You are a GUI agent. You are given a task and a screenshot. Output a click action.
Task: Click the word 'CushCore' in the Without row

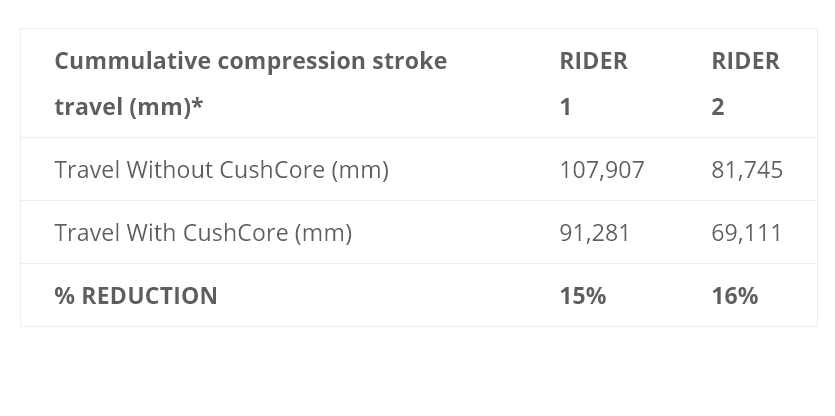point(272,170)
